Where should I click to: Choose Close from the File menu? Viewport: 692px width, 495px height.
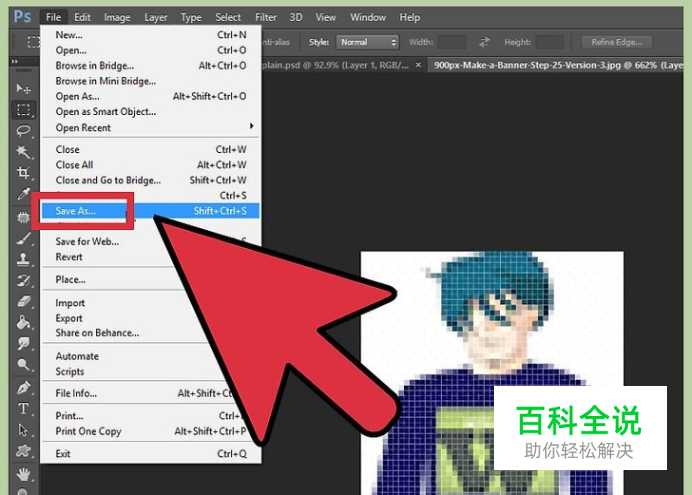pyautogui.click(x=151, y=150)
